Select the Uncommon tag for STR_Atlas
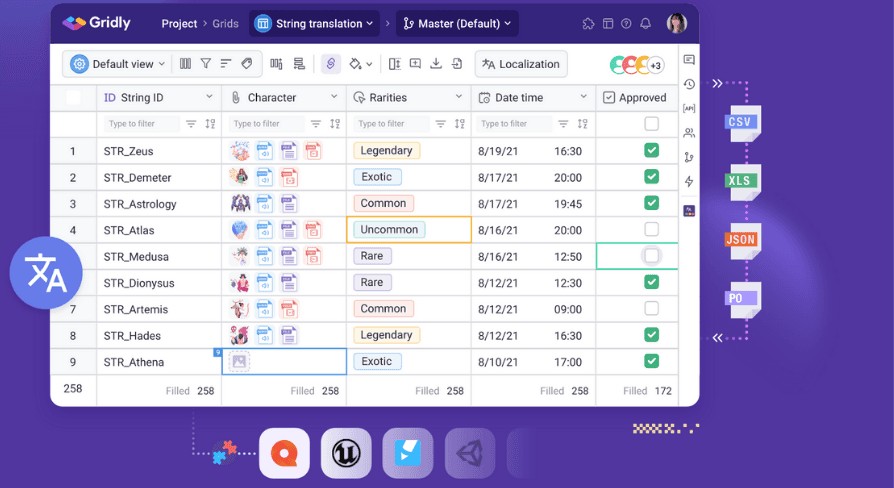Screen dimensions: 894x488 pos(389,229)
